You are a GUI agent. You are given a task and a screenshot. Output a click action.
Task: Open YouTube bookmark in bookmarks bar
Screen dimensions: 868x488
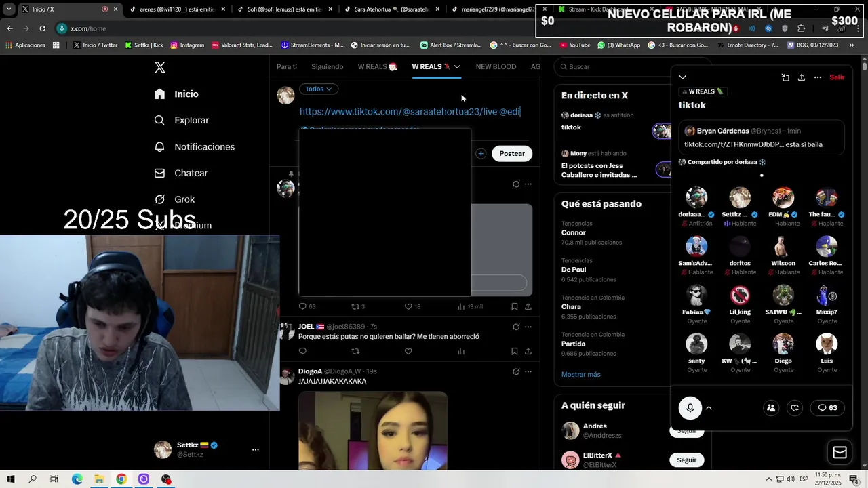tap(575, 45)
